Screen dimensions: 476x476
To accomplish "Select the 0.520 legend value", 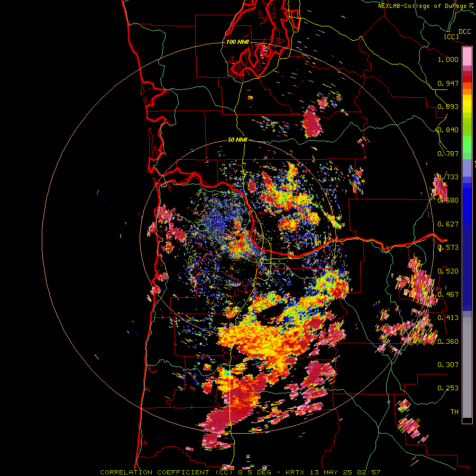I will (448, 271).
